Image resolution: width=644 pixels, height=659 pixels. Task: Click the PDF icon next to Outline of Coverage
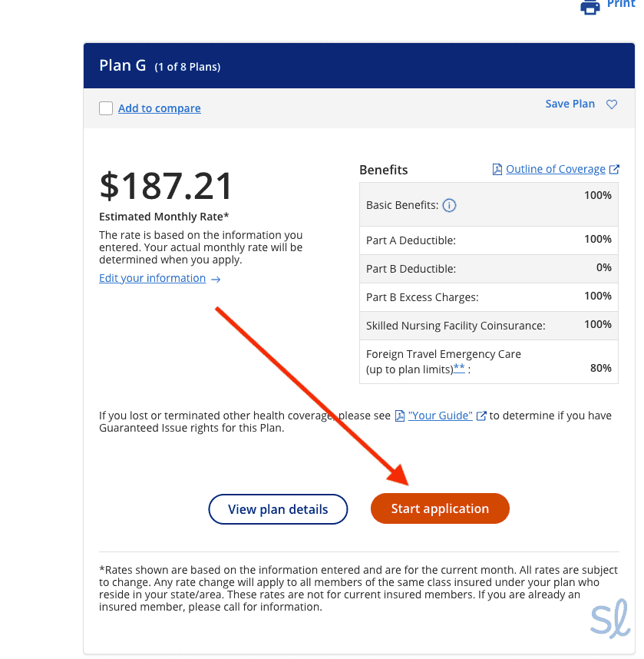point(497,168)
